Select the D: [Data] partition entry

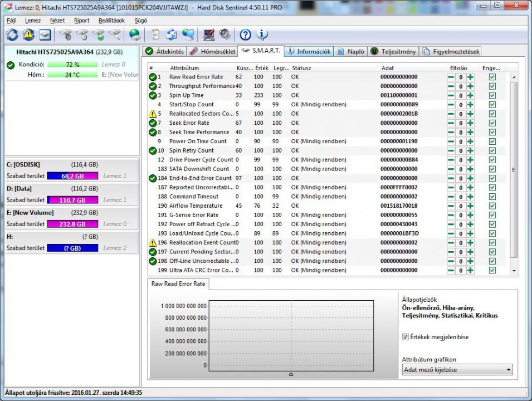point(72,194)
